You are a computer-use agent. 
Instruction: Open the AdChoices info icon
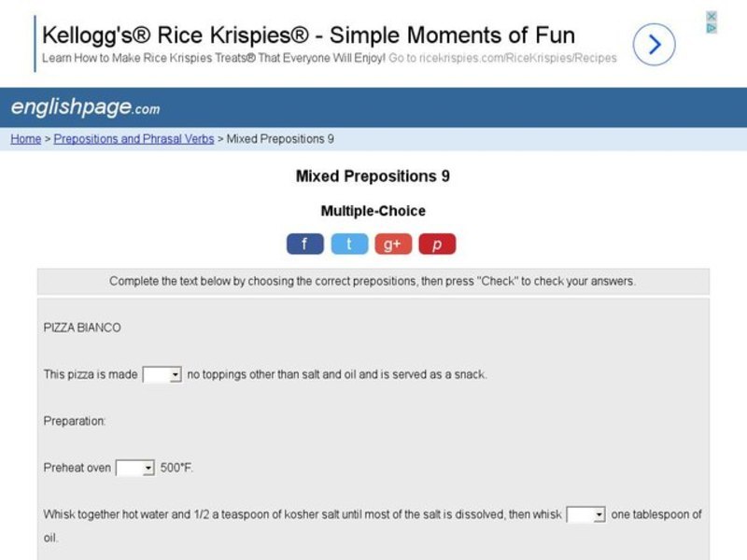711,28
